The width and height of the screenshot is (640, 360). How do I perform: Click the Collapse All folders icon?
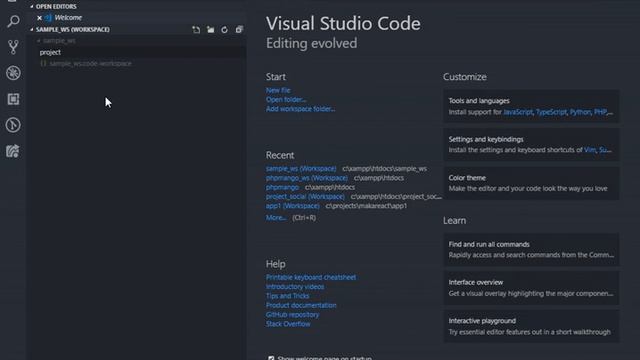[239, 30]
